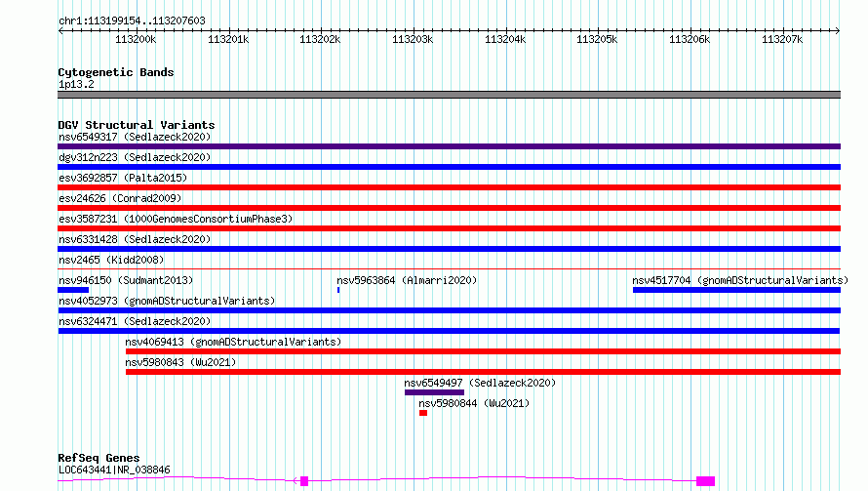Viewport: 868px width, 491px height.
Task: Click the nsv4052973 gnomADStructuralVariants blue bar
Action: coord(449,310)
